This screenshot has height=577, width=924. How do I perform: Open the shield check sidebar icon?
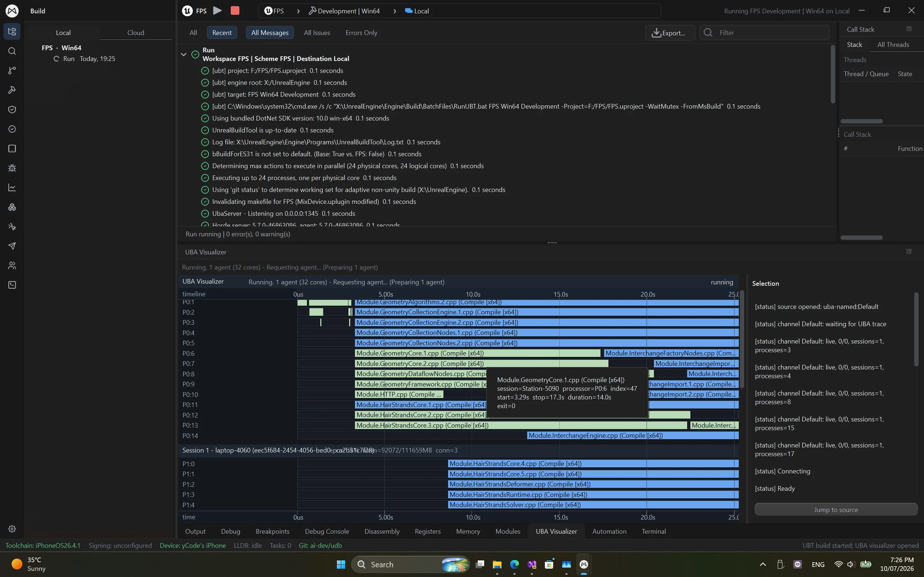pyautogui.click(x=12, y=110)
